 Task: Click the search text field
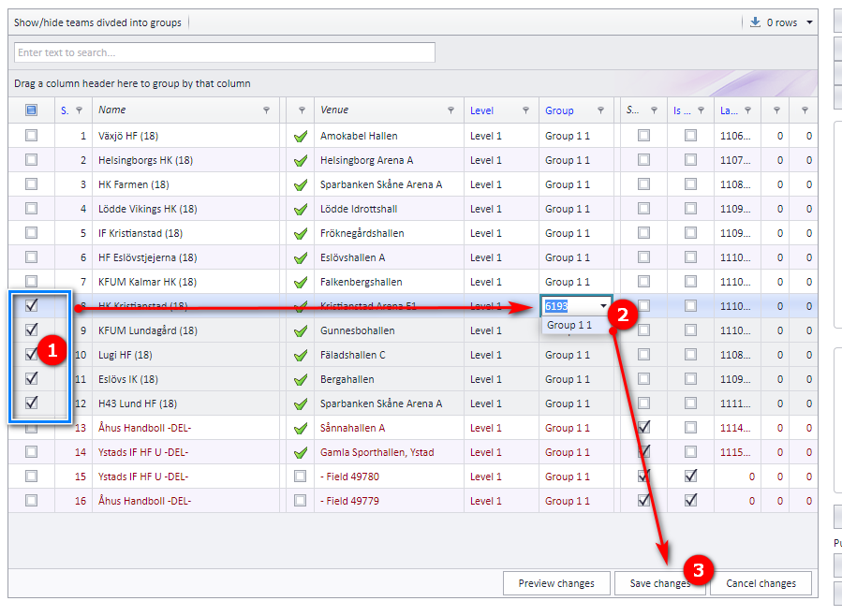225,52
